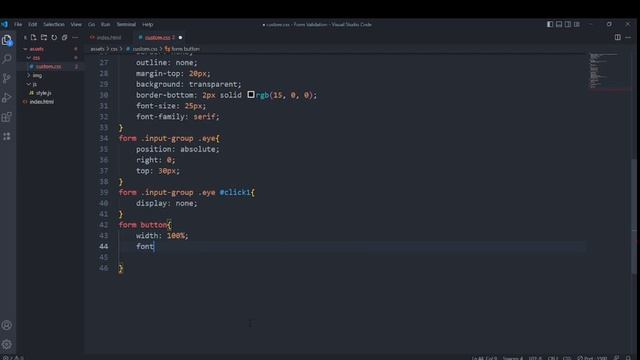Open the Manage gear icon
Screen dimensions: 640x360
pos(7,344)
